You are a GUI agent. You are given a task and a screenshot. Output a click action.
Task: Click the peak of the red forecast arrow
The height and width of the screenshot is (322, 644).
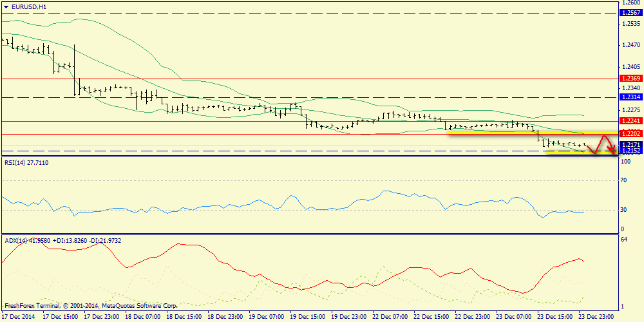(x=603, y=137)
